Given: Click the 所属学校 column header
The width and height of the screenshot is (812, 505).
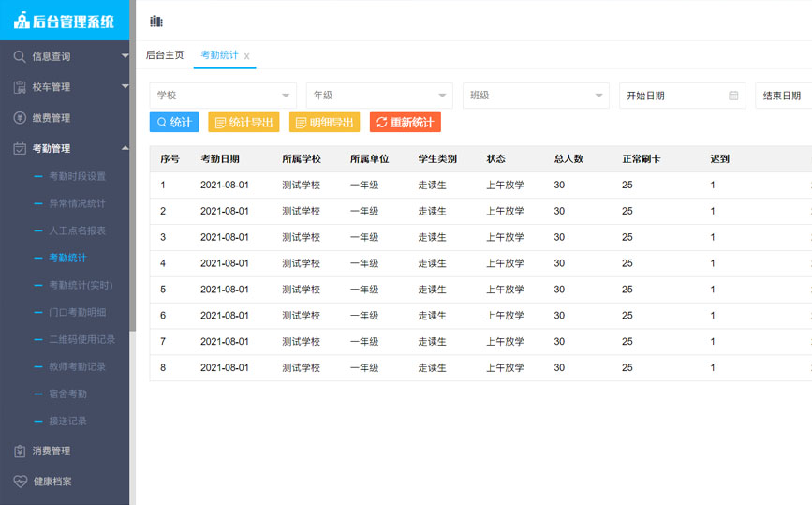Looking at the screenshot, I should click(302, 159).
